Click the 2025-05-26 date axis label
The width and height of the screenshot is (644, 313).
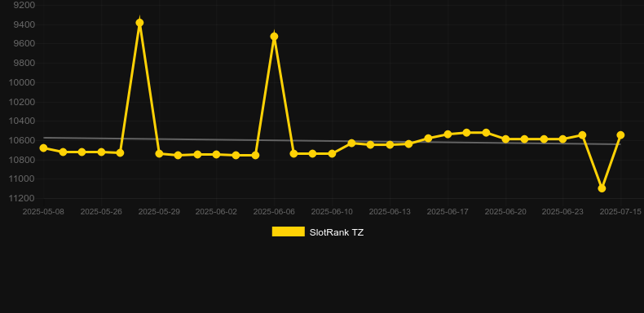(101, 212)
